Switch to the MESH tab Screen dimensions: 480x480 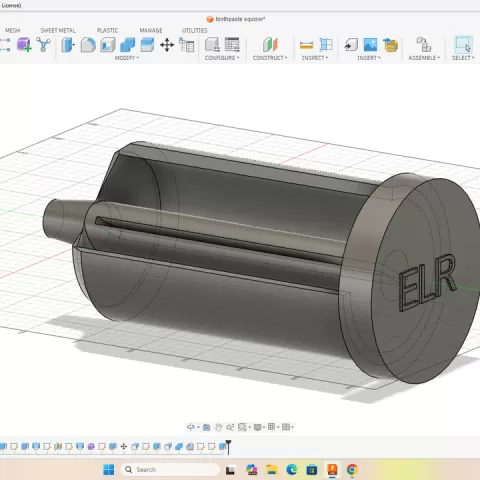click(x=12, y=30)
